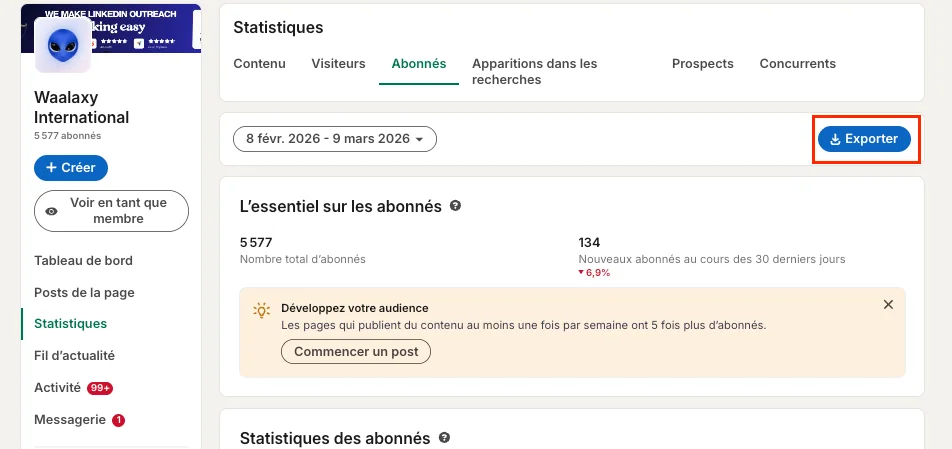Image resolution: width=952 pixels, height=449 pixels.
Task: Switch to the Visiteurs tab
Action: coord(338,64)
